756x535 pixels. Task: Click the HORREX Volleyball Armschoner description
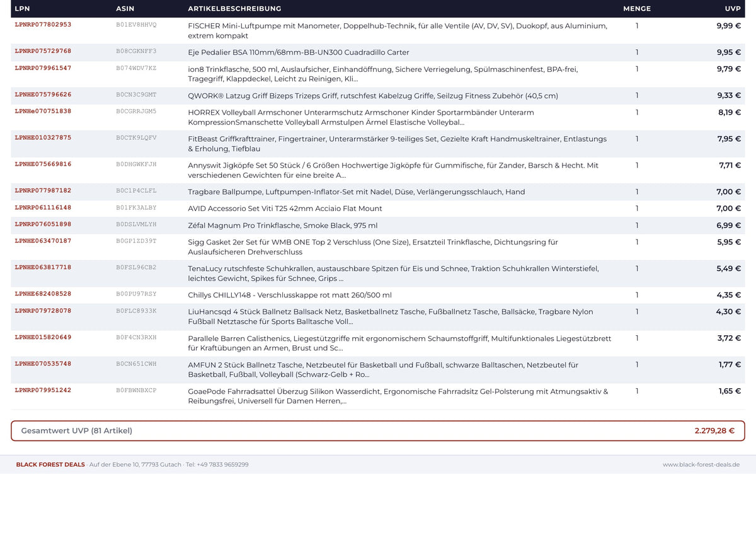tap(361, 117)
